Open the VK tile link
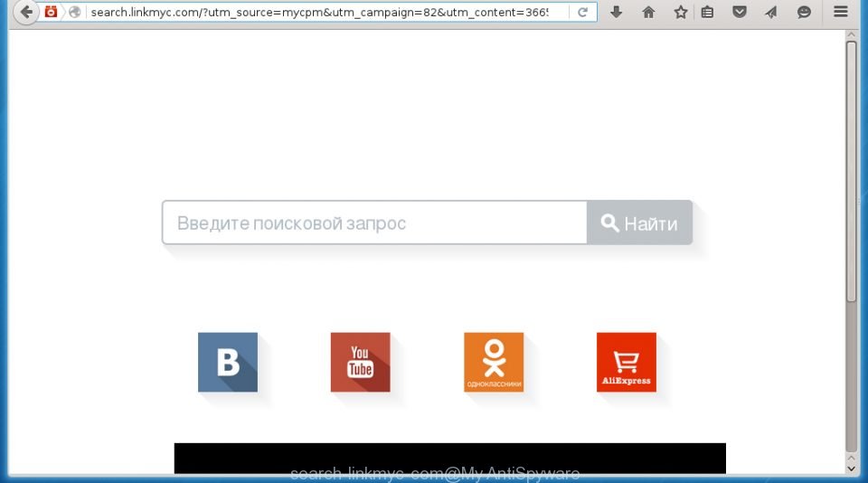Screen dimensions: 868x483 coord(228,362)
